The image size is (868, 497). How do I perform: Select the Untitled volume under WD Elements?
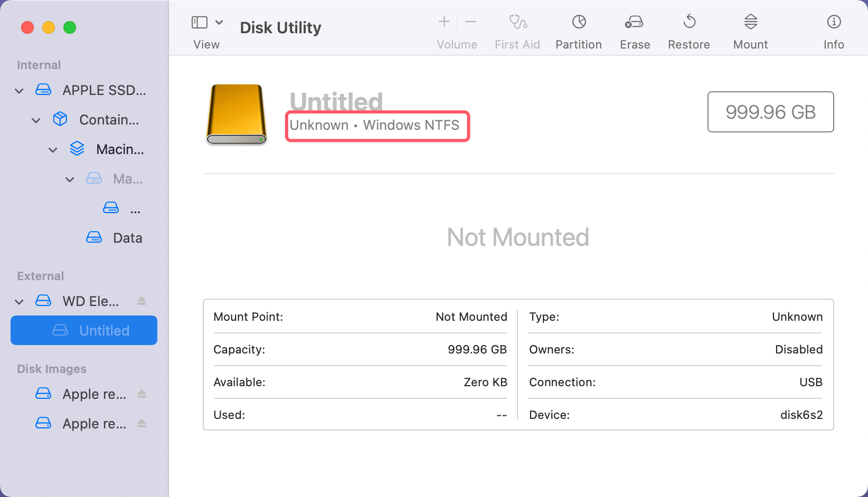pos(104,330)
